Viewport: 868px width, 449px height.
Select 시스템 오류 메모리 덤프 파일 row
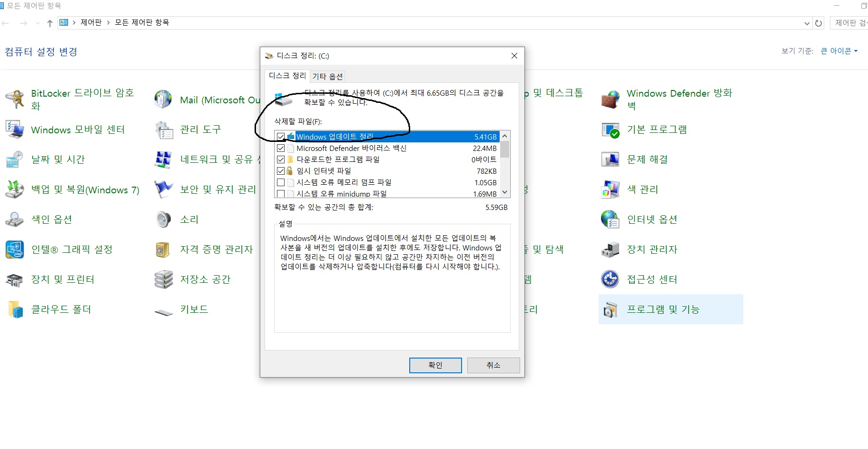pyautogui.click(x=387, y=182)
